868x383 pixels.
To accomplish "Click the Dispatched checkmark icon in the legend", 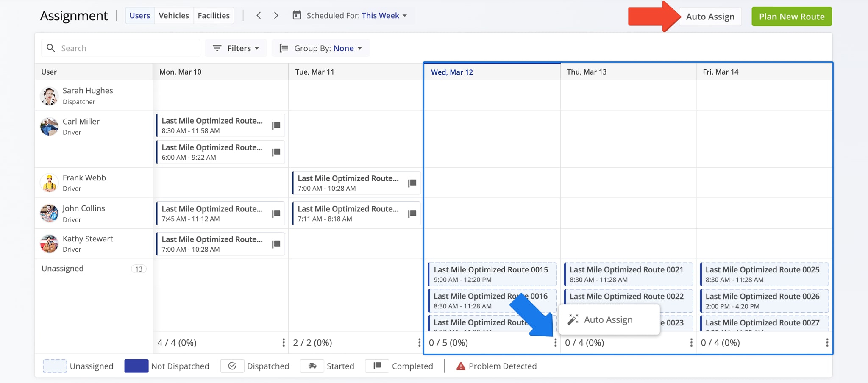I will click(232, 366).
